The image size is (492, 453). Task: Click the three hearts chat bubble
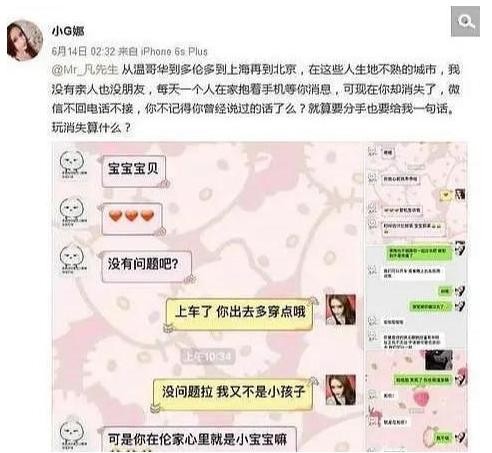point(132,218)
